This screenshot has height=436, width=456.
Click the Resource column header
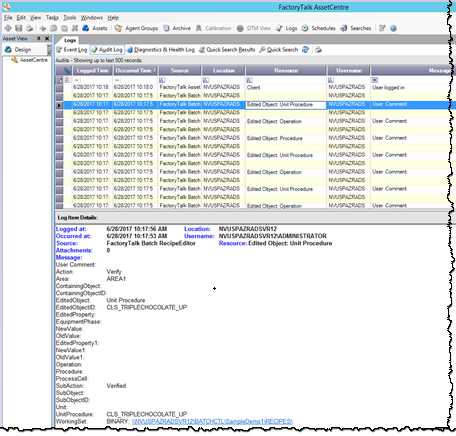[286, 71]
